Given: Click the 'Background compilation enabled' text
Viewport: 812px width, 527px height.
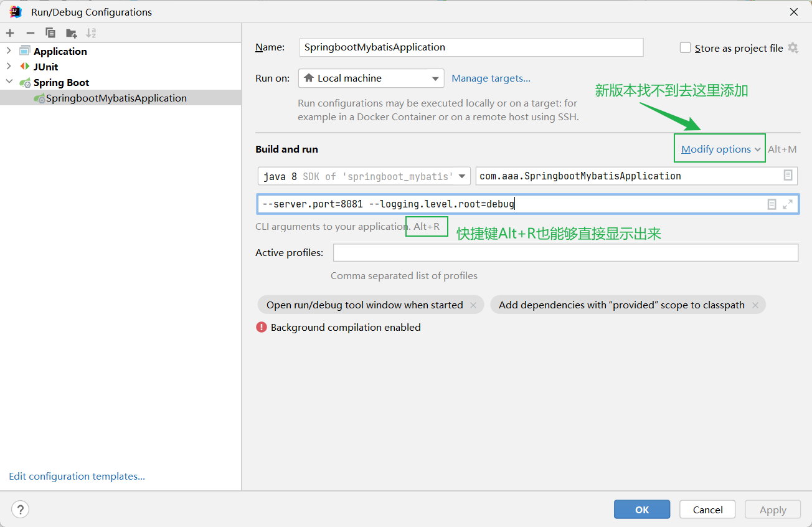Looking at the screenshot, I should 346,327.
